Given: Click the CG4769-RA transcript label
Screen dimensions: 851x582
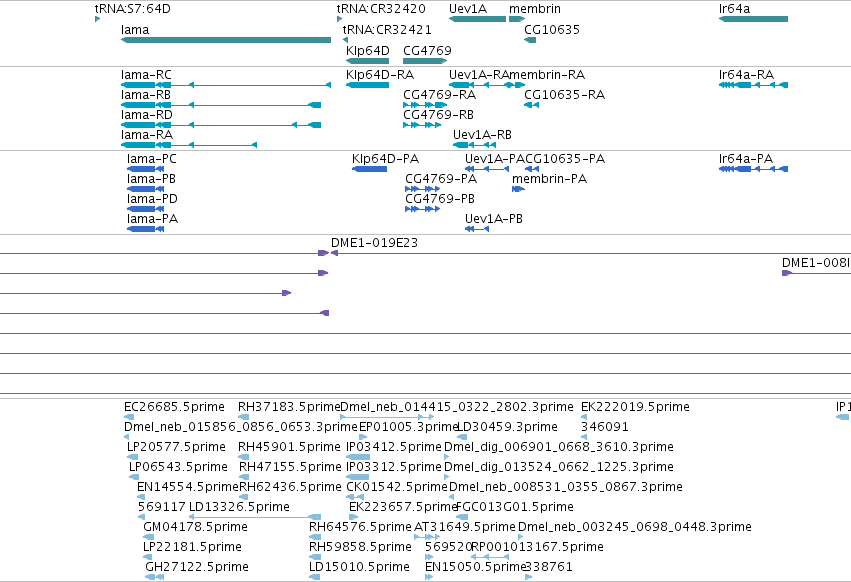Looking at the screenshot, I should pos(440,94).
